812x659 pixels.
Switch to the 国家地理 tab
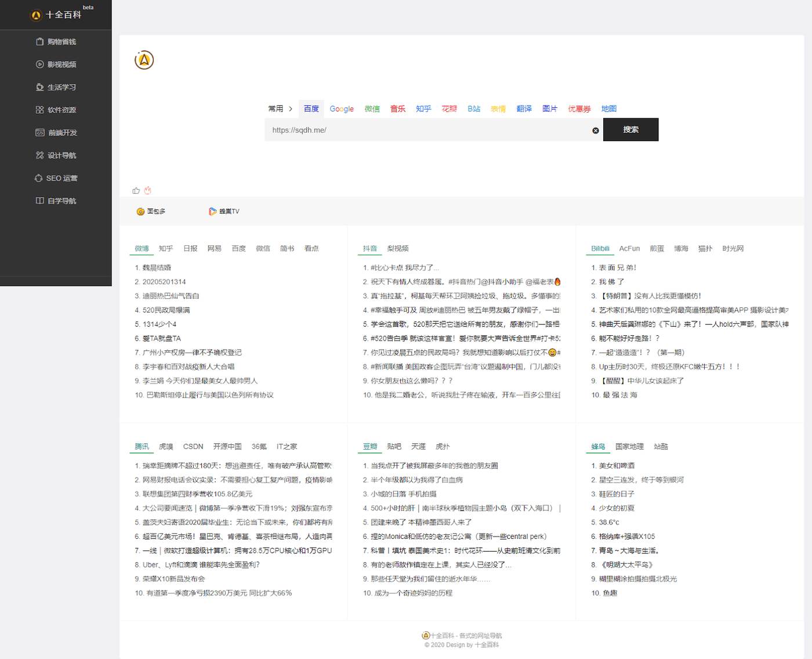tap(630, 447)
